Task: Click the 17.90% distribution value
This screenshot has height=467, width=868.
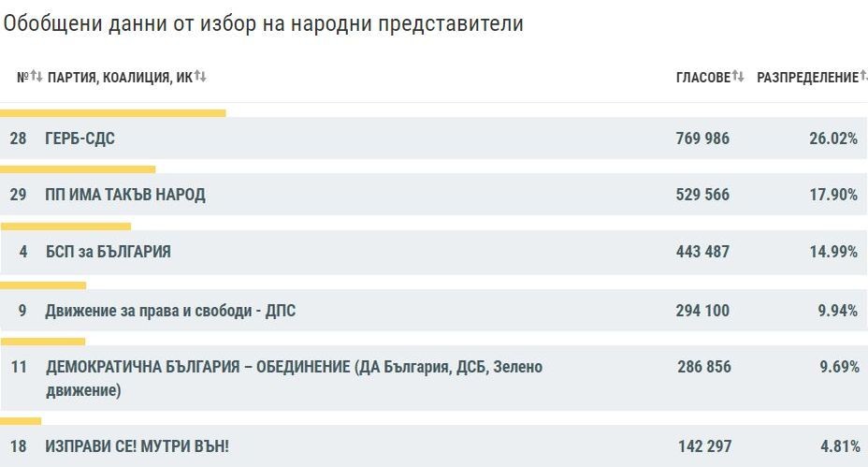Action: (x=833, y=195)
